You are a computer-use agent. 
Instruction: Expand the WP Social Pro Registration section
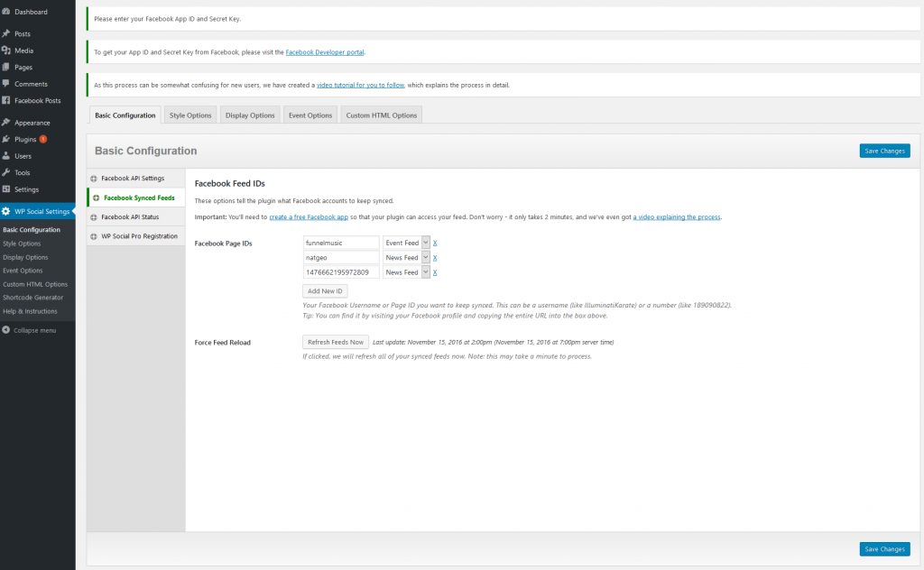click(94, 236)
